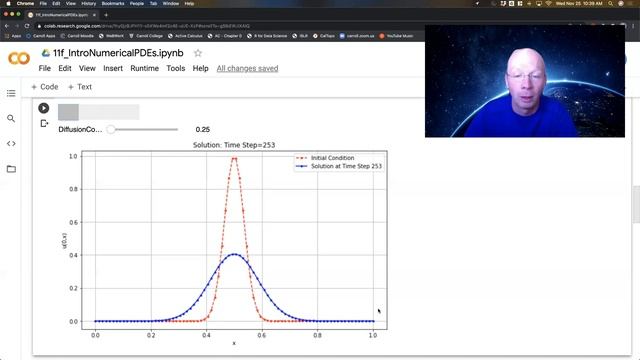The width and height of the screenshot is (640, 360).
Task: Click the AirPlay display menu bar icon
Action: (539, 3)
